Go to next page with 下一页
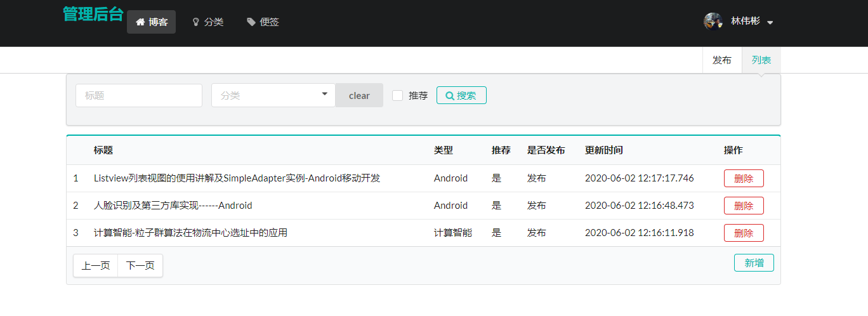Screen dimensions: 868x316 [140, 265]
